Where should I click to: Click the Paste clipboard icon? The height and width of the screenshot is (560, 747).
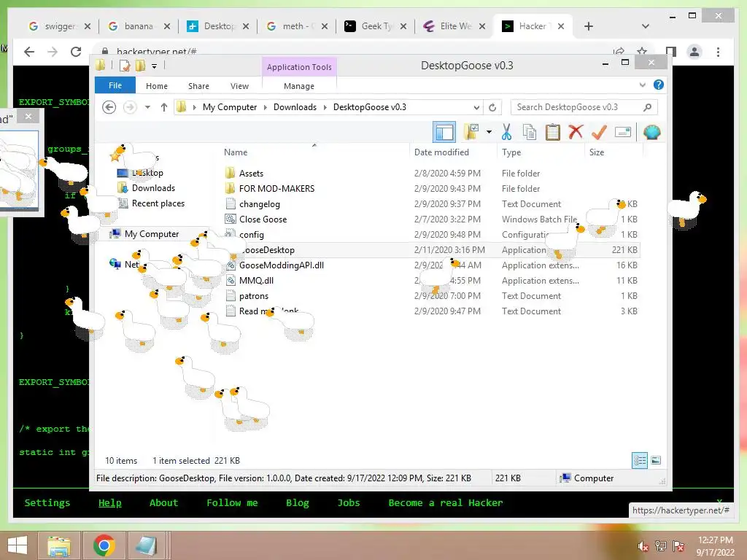pyautogui.click(x=553, y=132)
